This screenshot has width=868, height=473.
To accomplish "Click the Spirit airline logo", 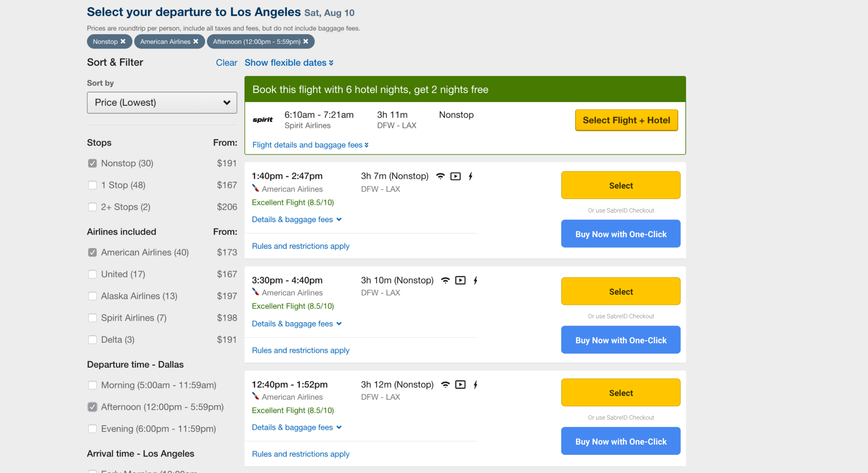I will click(263, 120).
